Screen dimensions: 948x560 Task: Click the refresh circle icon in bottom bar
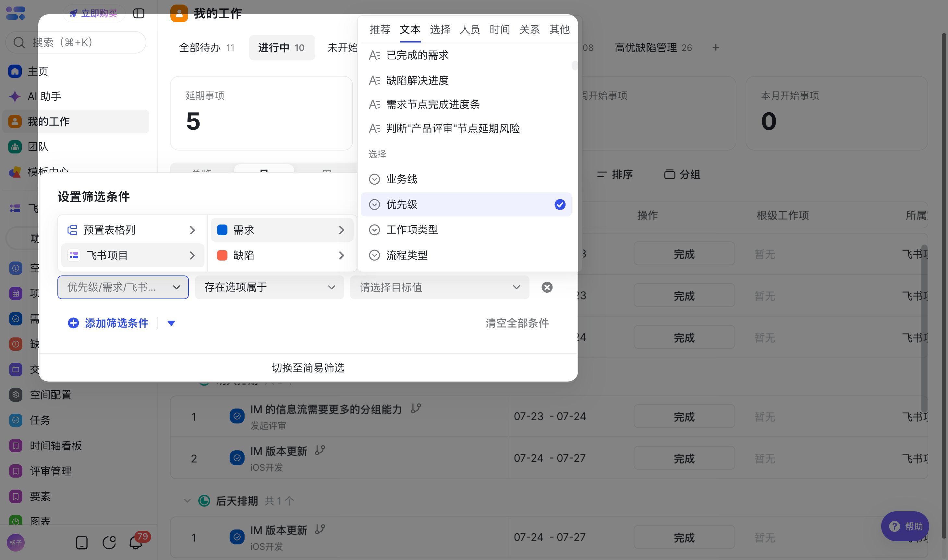coord(109,542)
